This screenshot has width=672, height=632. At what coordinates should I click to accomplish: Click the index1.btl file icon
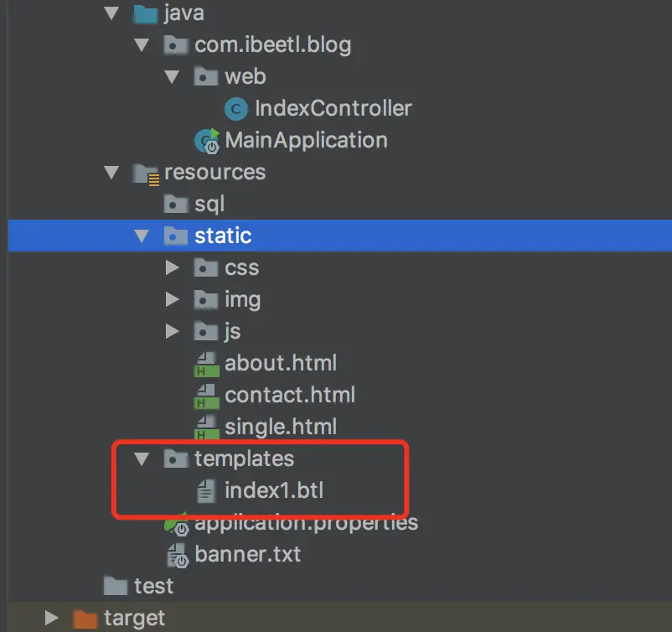click(x=206, y=491)
